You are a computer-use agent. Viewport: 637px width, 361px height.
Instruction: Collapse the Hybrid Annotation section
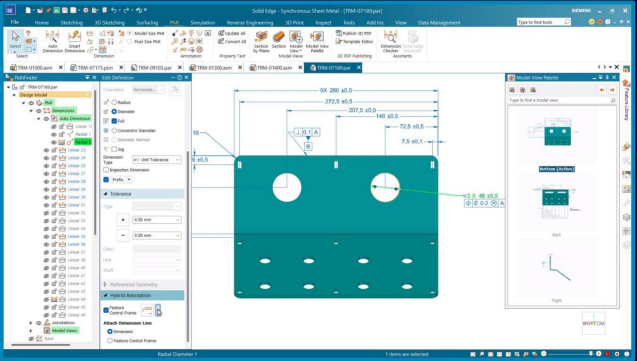pyautogui.click(x=106, y=295)
